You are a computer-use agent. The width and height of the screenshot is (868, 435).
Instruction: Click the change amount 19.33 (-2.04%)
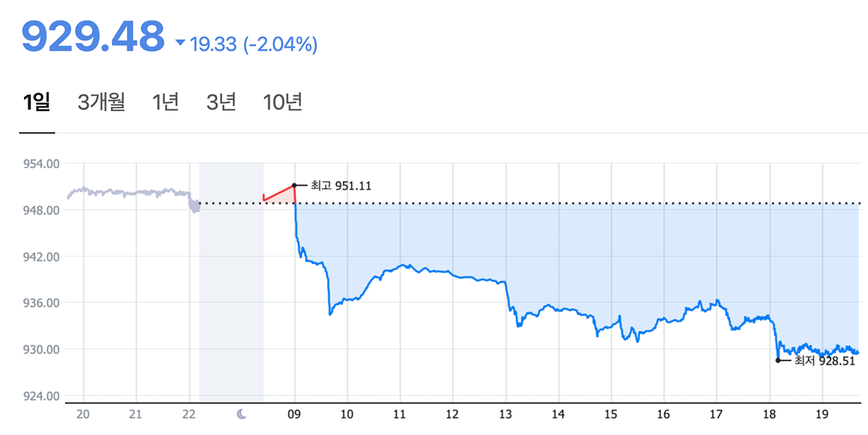pos(253,45)
